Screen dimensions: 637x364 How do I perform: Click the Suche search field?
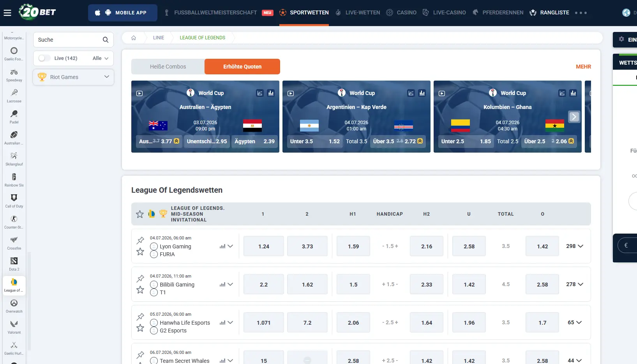point(73,40)
